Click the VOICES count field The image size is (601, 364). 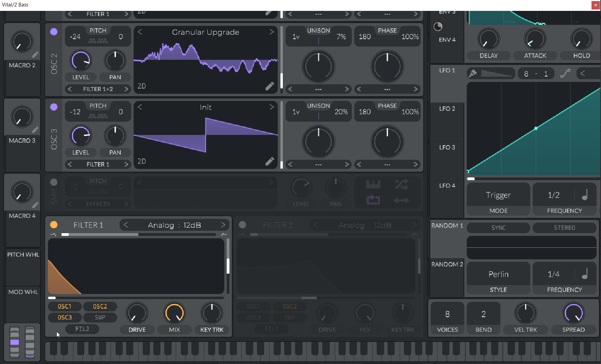point(447,314)
